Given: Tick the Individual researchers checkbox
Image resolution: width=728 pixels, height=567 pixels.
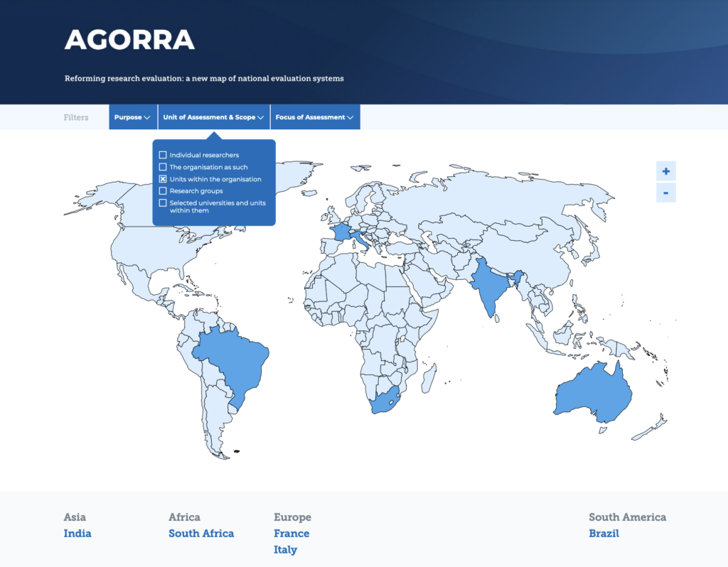Looking at the screenshot, I should (x=163, y=155).
